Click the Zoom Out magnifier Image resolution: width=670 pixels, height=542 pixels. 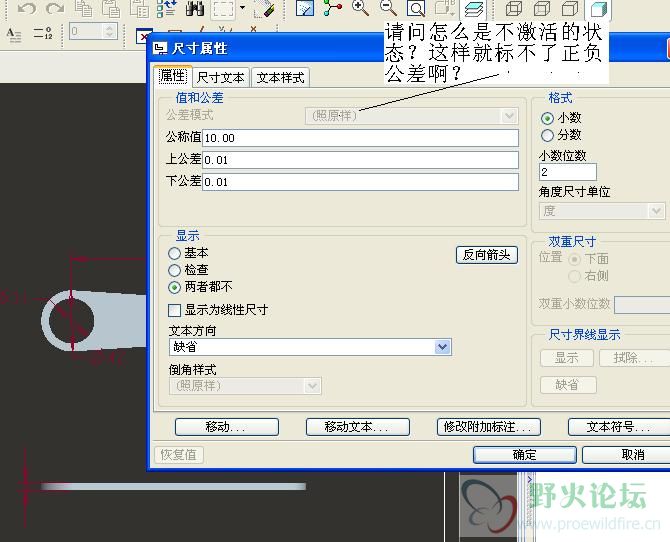[x=388, y=8]
